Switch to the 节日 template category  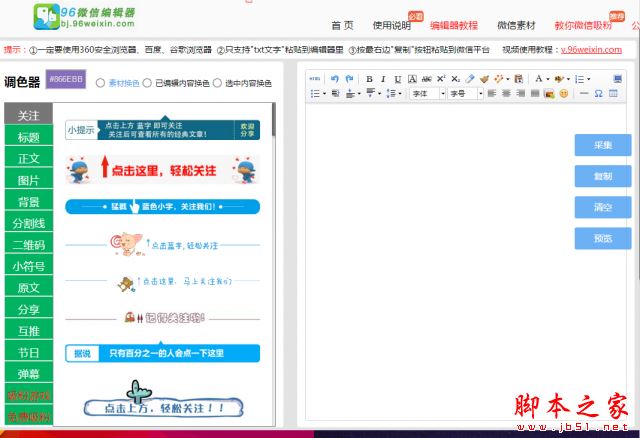pos(29,352)
